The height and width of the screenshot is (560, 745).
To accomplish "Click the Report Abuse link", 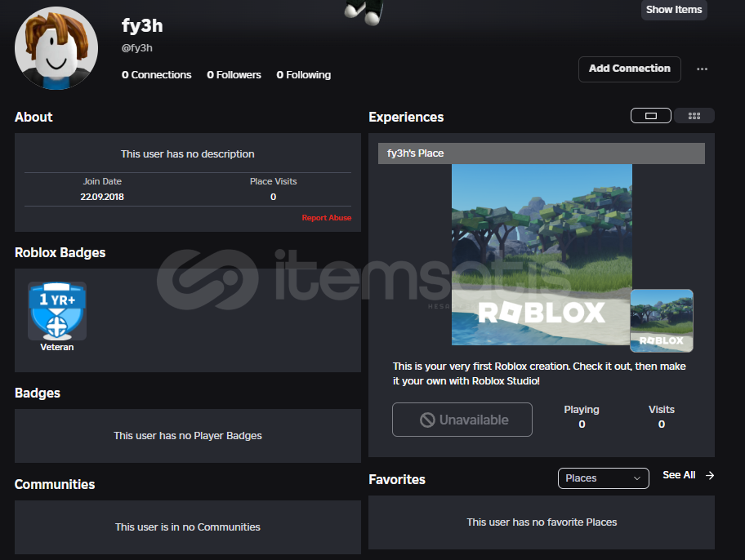I will click(326, 218).
